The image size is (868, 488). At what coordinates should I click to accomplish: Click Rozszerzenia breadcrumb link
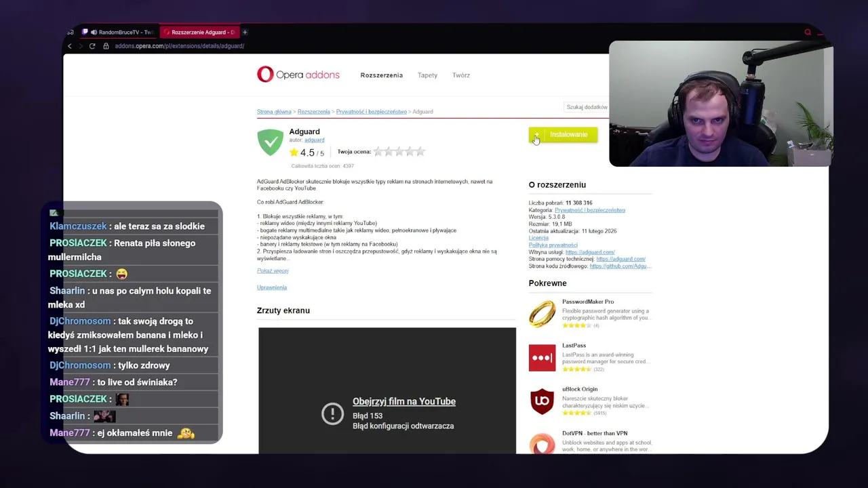pyautogui.click(x=313, y=112)
